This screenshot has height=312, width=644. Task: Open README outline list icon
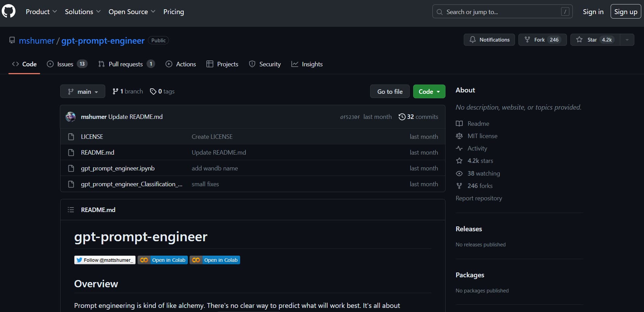click(71, 210)
